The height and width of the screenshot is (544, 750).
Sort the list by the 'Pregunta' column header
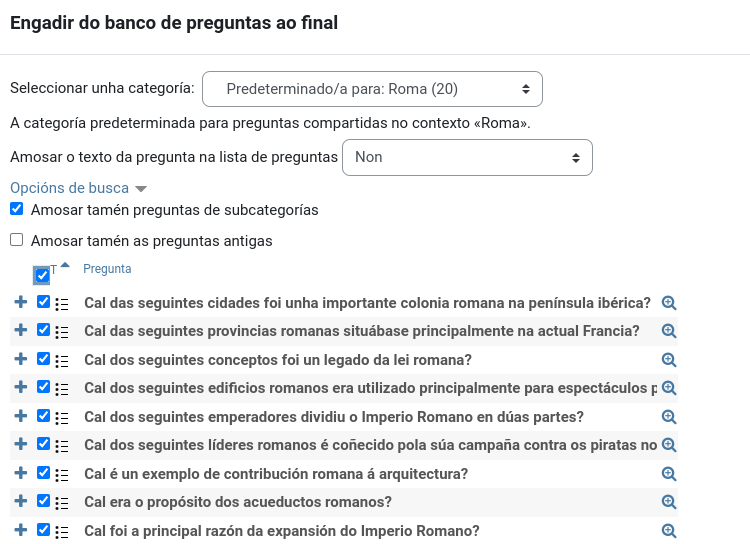107,269
